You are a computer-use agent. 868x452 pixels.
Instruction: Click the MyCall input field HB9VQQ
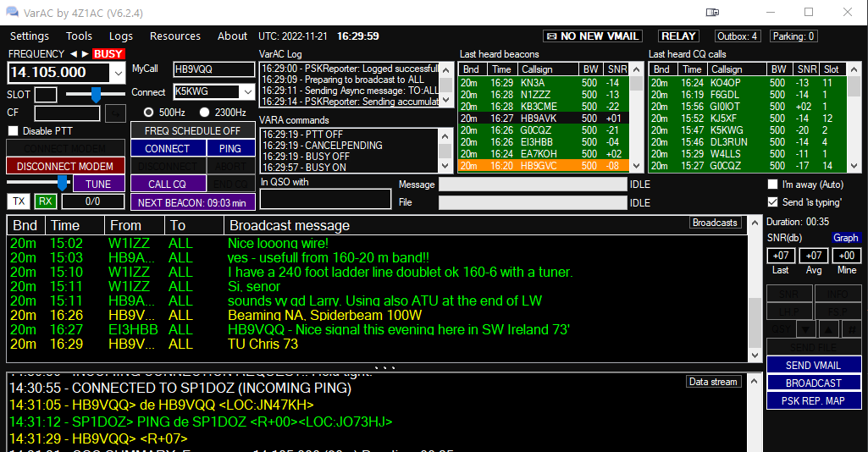[x=213, y=69]
